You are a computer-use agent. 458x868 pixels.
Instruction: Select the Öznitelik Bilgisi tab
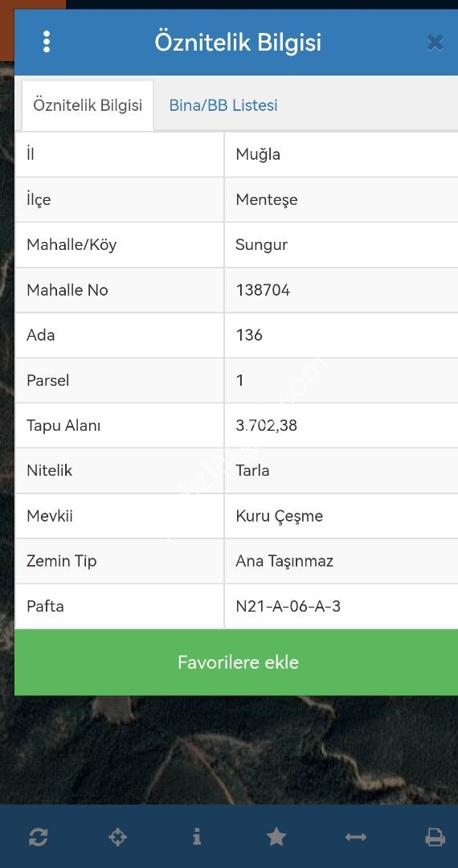[88, 105]
